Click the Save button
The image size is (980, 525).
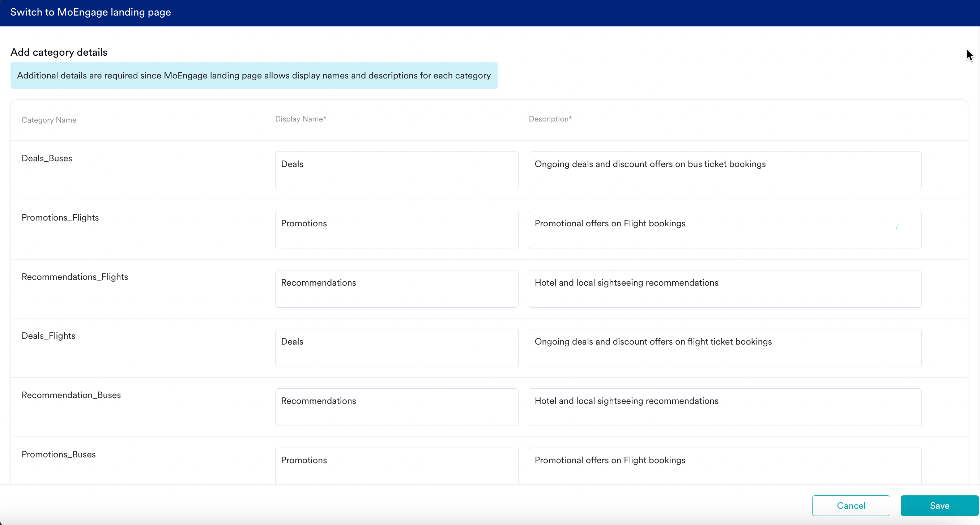(x=939, y=505)
